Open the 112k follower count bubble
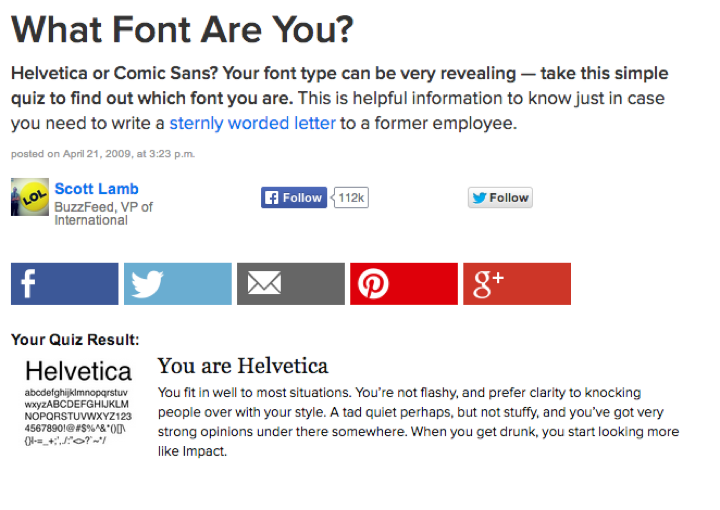Image resolution: width=720 pixels, height=510 pixels. 350,198
